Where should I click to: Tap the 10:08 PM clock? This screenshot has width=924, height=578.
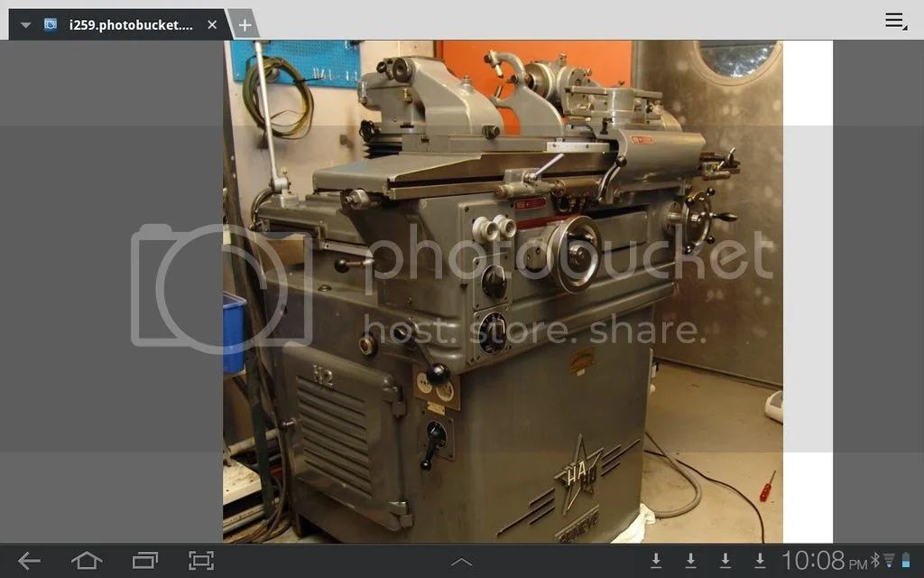(823, 561)
